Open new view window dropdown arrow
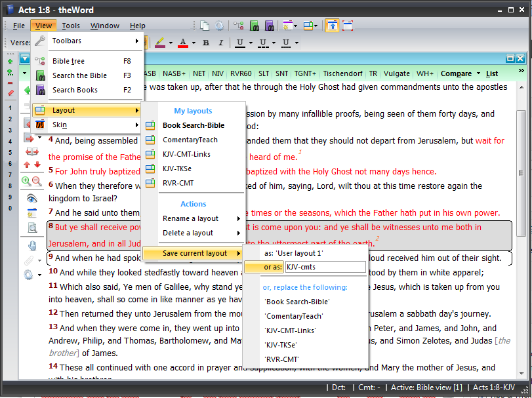 tap(295, 26)
